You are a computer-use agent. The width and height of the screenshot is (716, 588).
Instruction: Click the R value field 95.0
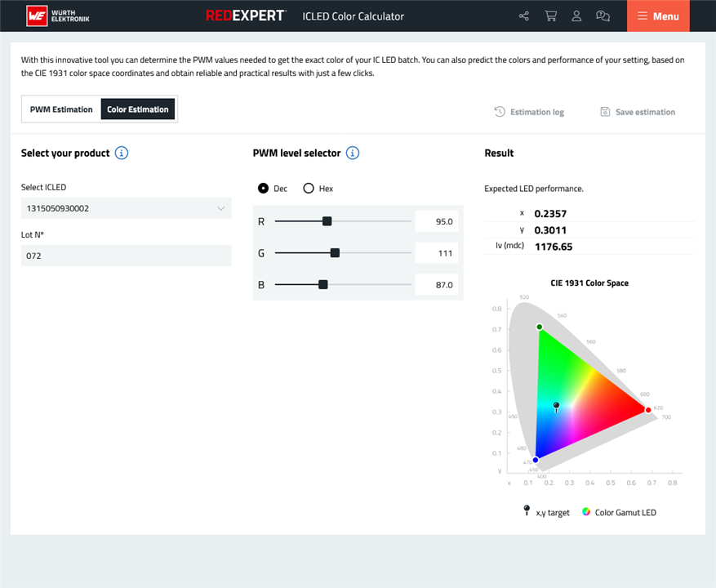(x=437, y=221)
